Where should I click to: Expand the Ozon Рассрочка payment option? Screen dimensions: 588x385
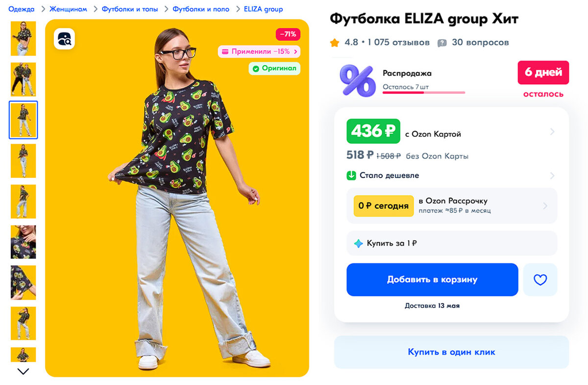tap(451, 205)
